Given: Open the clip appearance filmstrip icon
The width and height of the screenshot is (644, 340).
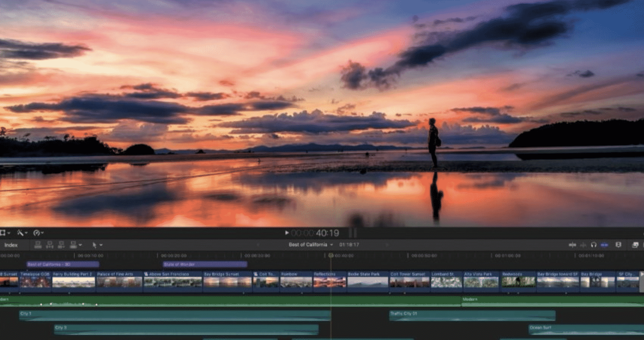Looking at the screenshot, I should click(x=618, y=245).
